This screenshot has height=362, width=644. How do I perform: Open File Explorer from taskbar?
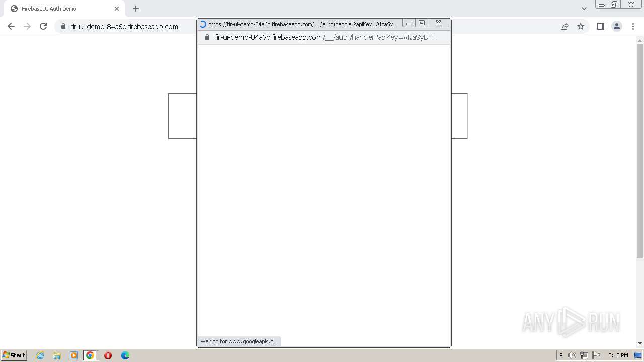click(x=57, y=355)
